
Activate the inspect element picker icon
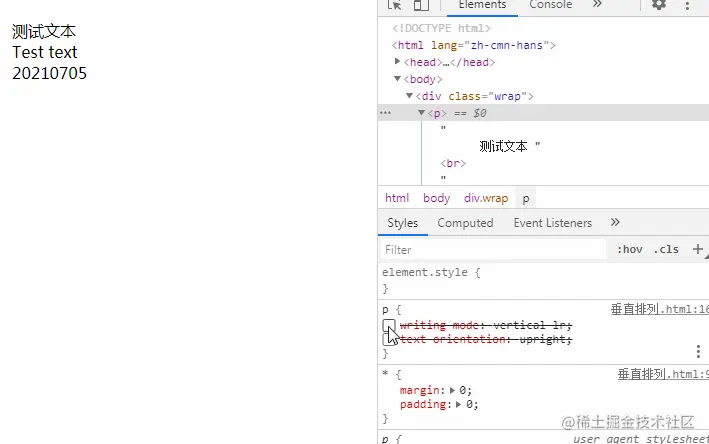click(x=394, y=5)
